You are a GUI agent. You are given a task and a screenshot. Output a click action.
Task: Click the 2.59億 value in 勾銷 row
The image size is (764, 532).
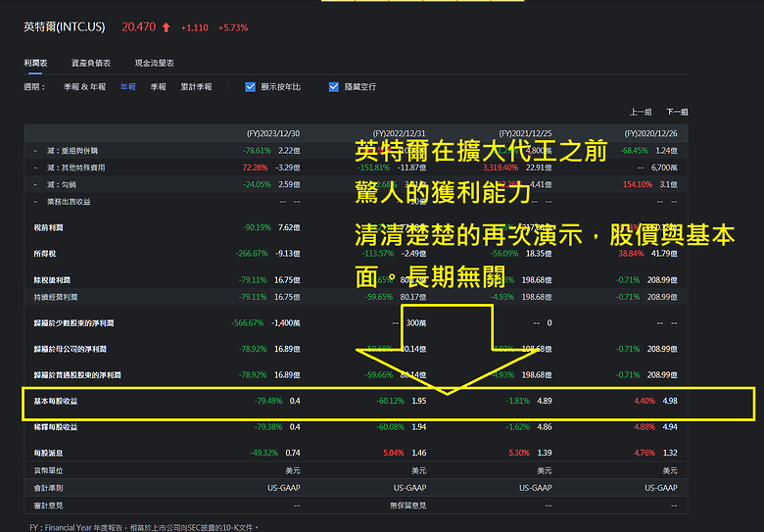[289, 184]
